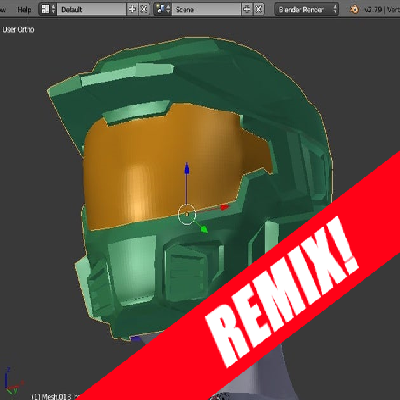Open the Help menu

pos(24,9)
